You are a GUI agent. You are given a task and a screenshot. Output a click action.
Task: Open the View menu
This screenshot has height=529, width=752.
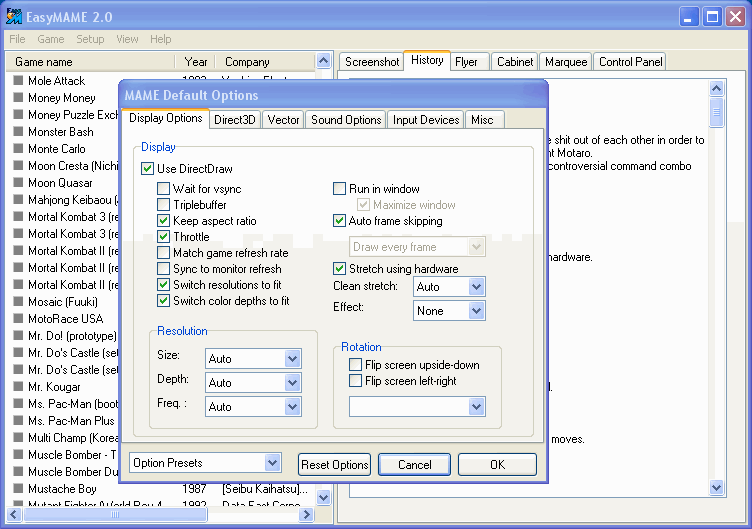(127, 39)
